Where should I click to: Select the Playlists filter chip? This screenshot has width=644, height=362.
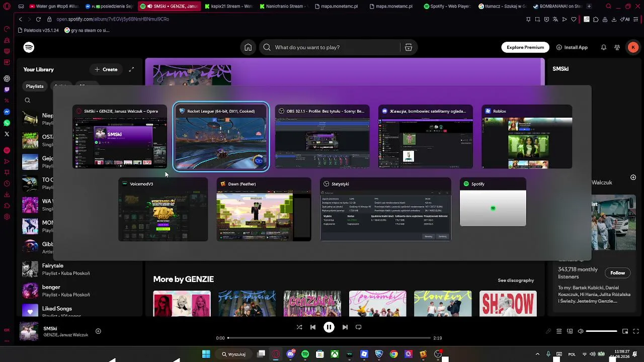click(35, 86)
